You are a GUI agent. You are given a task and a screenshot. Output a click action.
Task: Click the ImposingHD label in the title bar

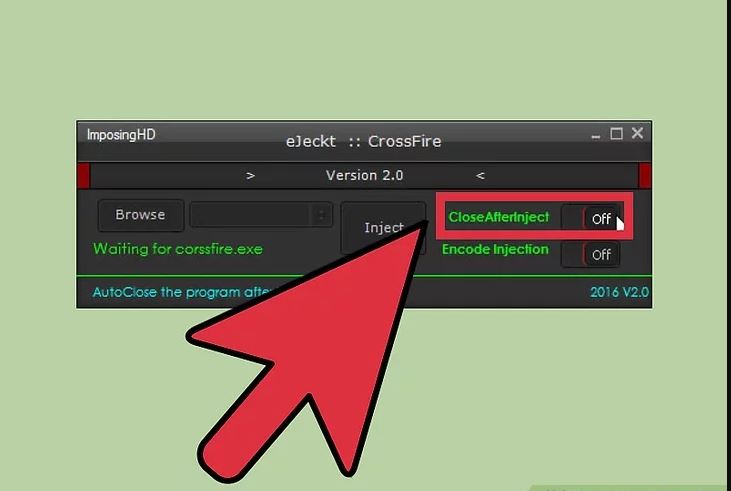tap(121, 135)
